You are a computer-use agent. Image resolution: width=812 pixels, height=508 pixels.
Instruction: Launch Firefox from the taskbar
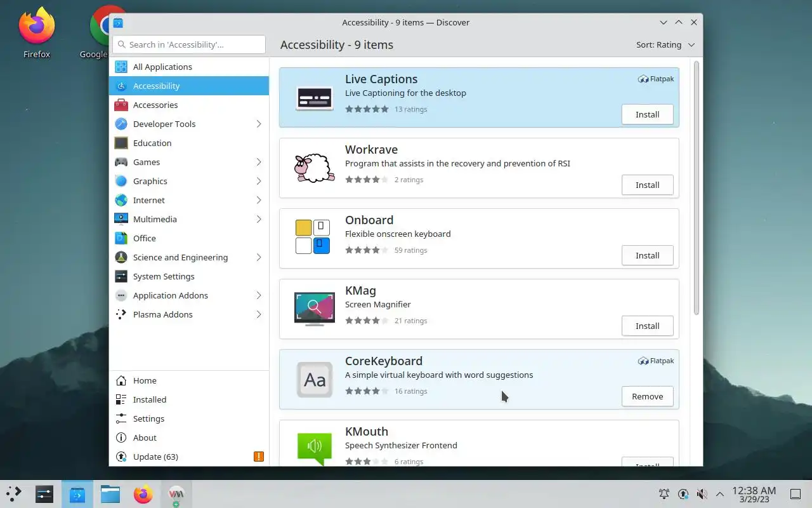click(x=143, y=494)
